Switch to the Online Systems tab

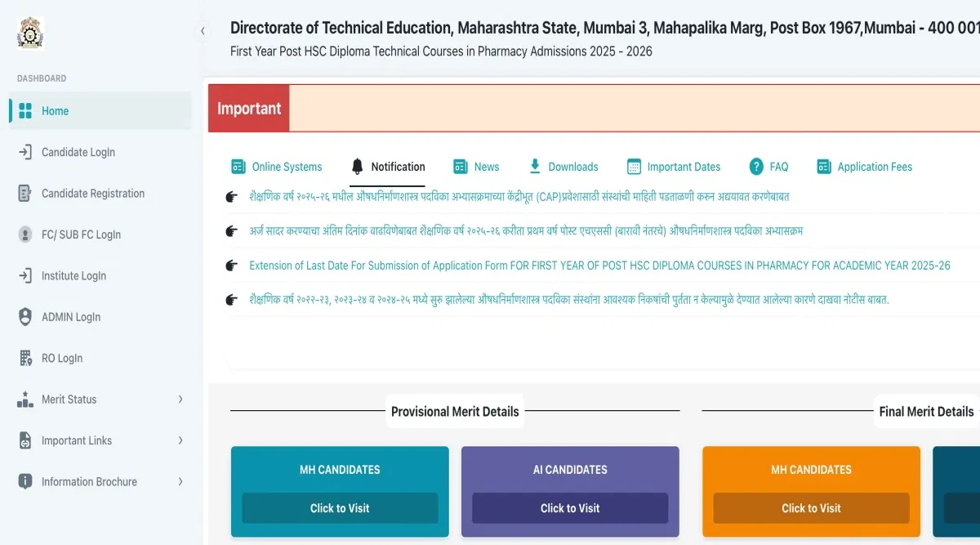coord(286,167)
